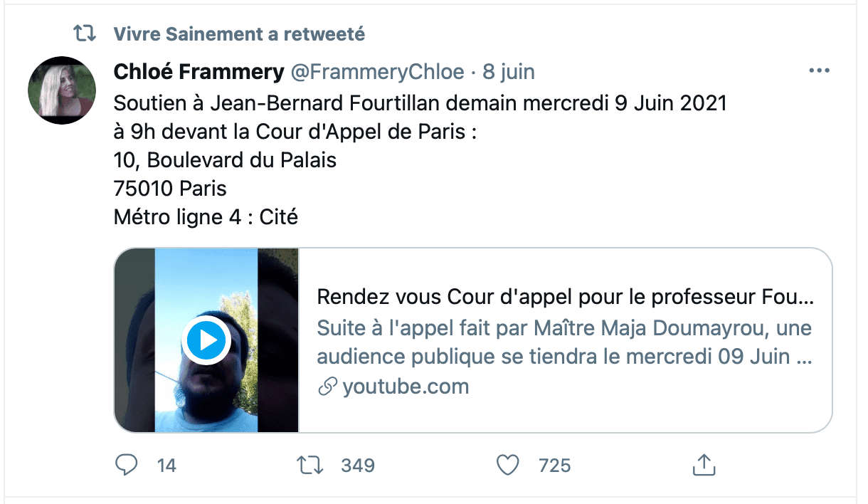Click the Vivre Sainement a retweeté label
868x504 pixels.
239,33
